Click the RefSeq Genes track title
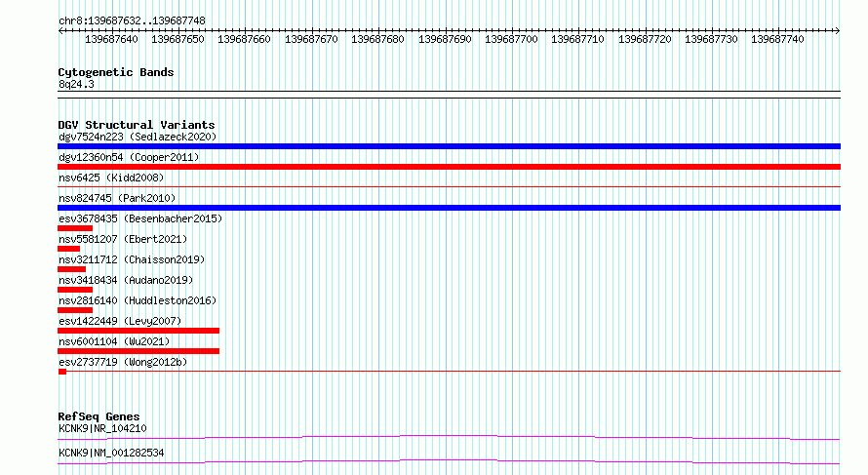868x475 pixels. 99,416
